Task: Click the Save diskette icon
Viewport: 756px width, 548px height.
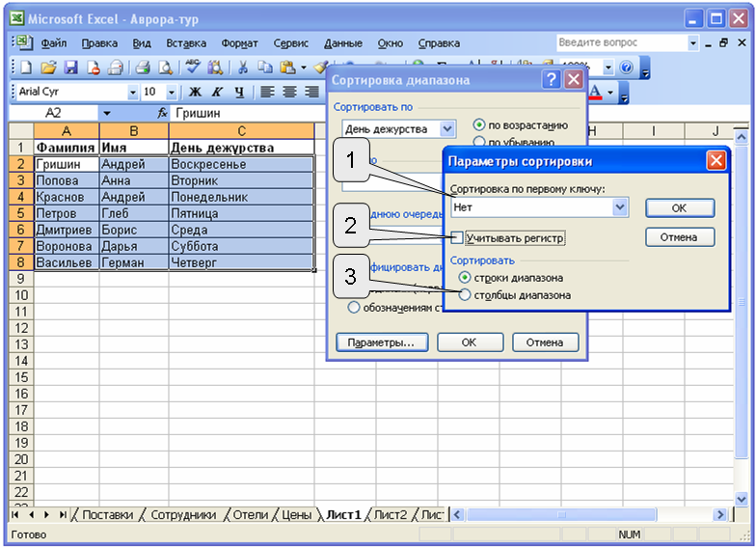Action: [x=69, y=68]
